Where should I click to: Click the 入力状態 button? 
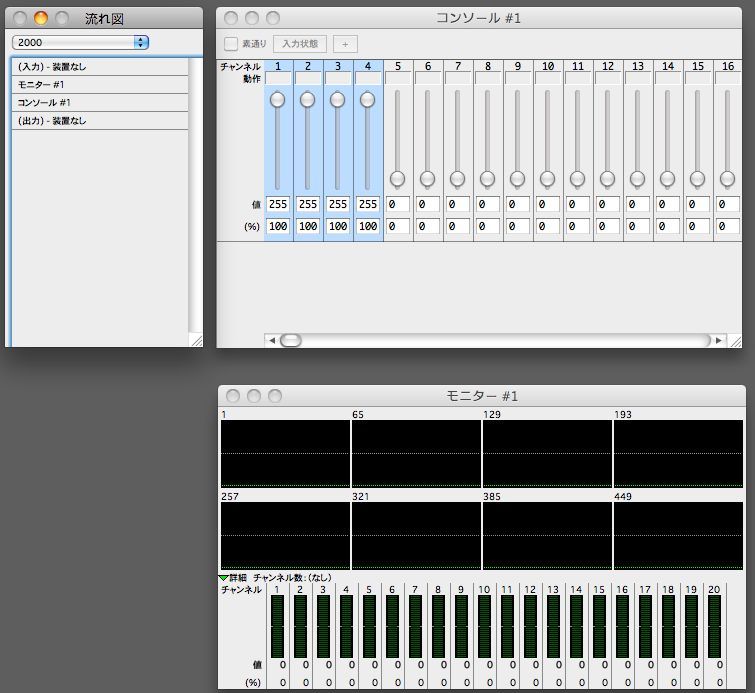coord(300,44)
